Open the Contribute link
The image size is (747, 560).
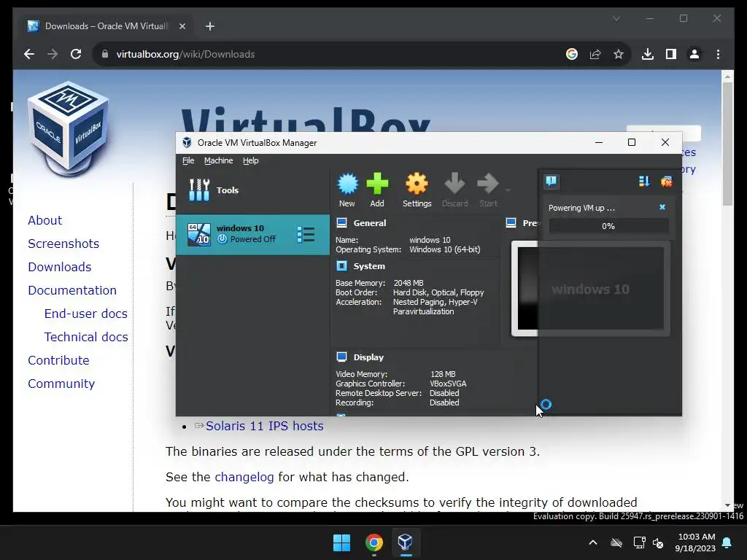coord(58,360)
